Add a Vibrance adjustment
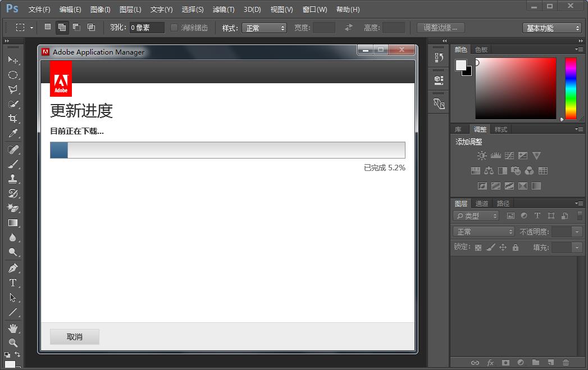 [536, 156]
